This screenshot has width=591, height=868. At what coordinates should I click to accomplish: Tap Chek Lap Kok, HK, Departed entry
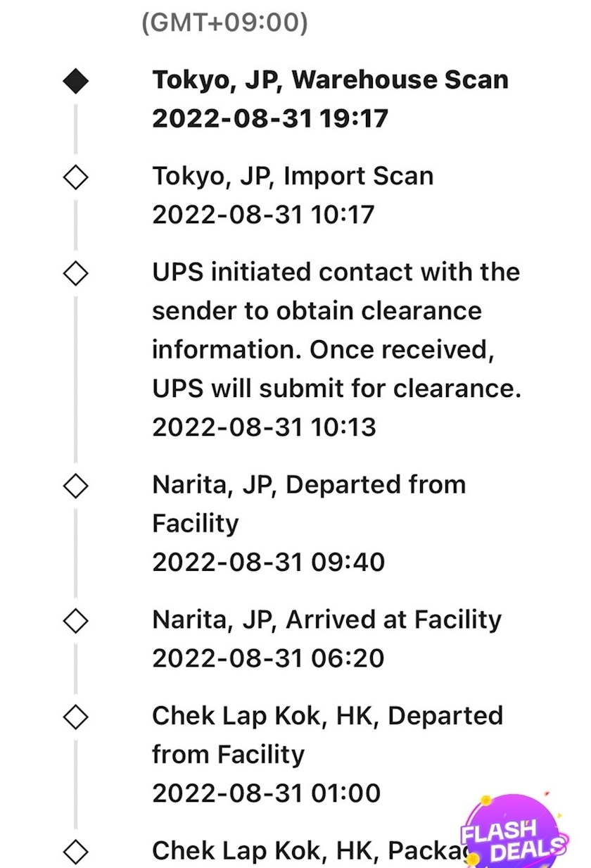(x=327, y=734)
